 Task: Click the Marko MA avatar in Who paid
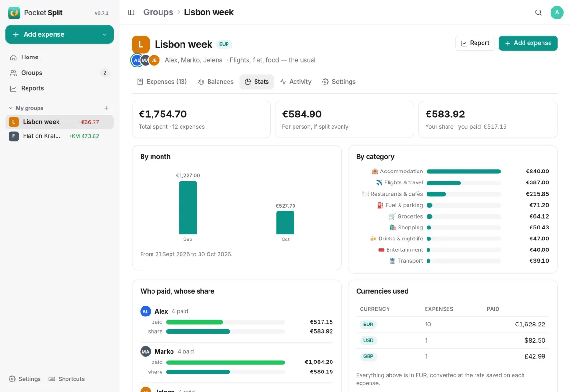coord(145,352)
